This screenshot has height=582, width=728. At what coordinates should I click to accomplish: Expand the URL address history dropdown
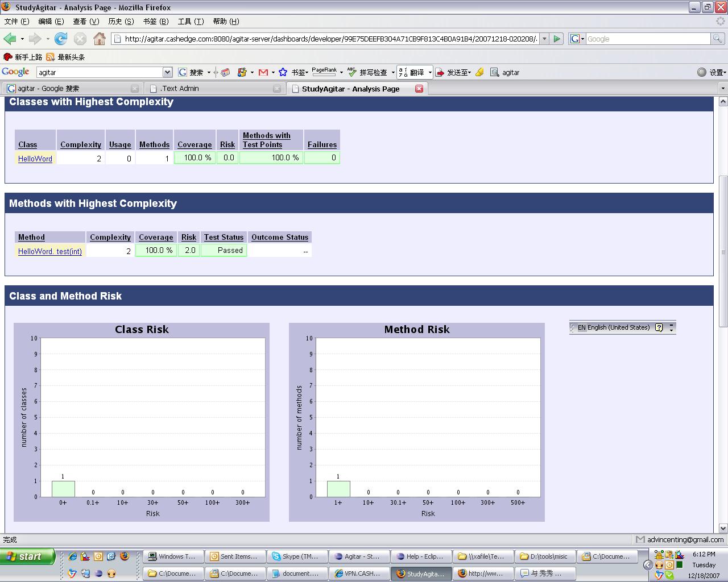click(x=544, y=39)
